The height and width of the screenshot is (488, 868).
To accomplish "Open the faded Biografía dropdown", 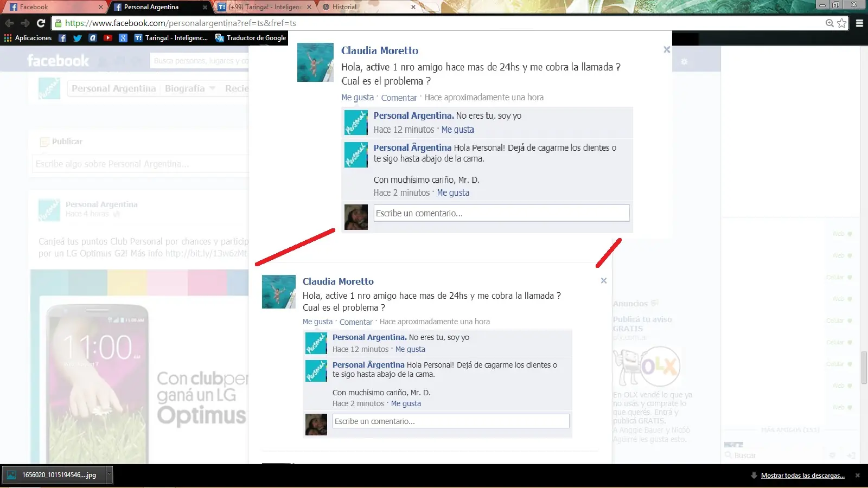I will 190,88.
